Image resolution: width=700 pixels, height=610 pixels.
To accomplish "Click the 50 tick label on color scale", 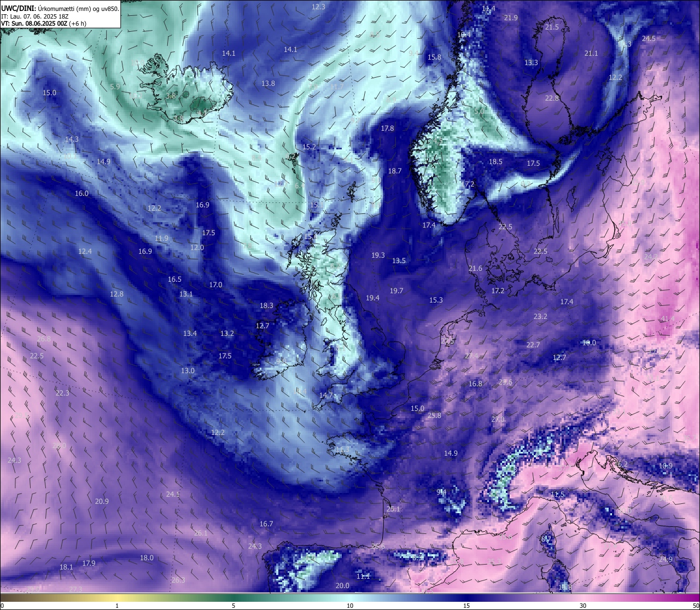I will pyautogui.click(x=696, y=606).
